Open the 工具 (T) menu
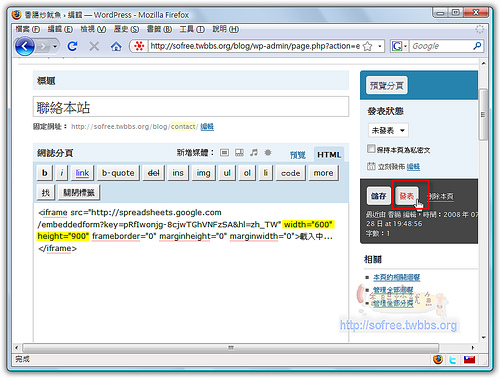 coord(192,29)
